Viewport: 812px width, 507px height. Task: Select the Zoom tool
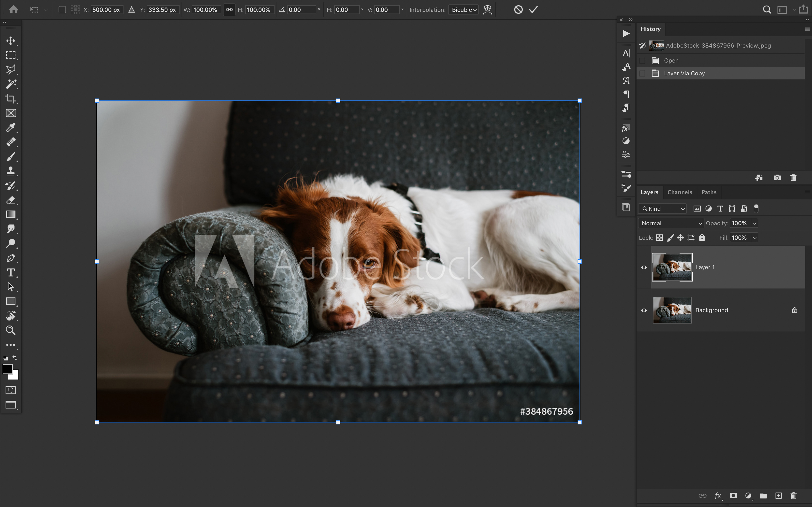pos(11,331)
